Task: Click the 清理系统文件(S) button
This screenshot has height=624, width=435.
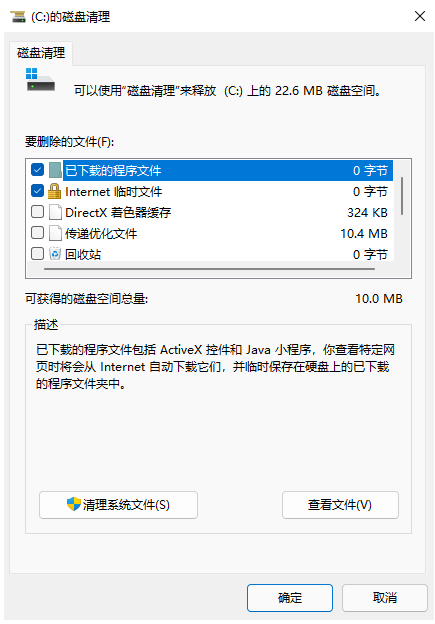Action: 118,505
